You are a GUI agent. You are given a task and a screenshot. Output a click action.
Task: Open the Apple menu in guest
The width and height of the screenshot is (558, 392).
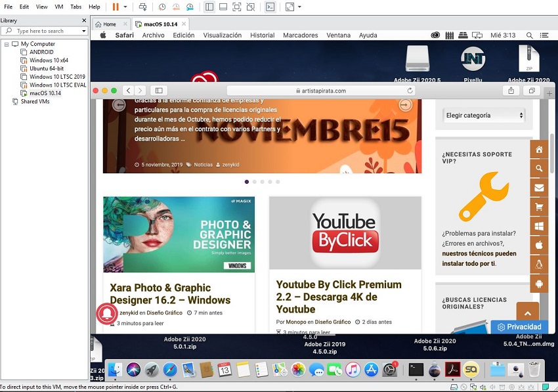coord(103,35)
